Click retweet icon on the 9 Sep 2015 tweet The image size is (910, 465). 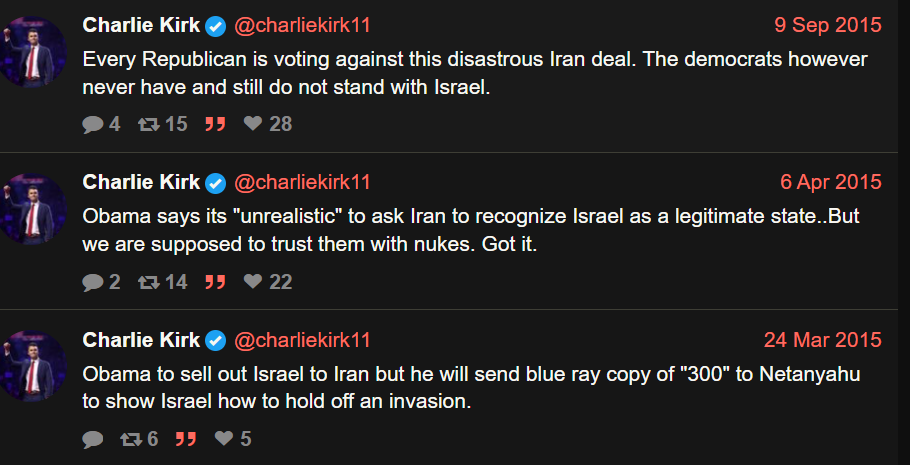point(149,124)
